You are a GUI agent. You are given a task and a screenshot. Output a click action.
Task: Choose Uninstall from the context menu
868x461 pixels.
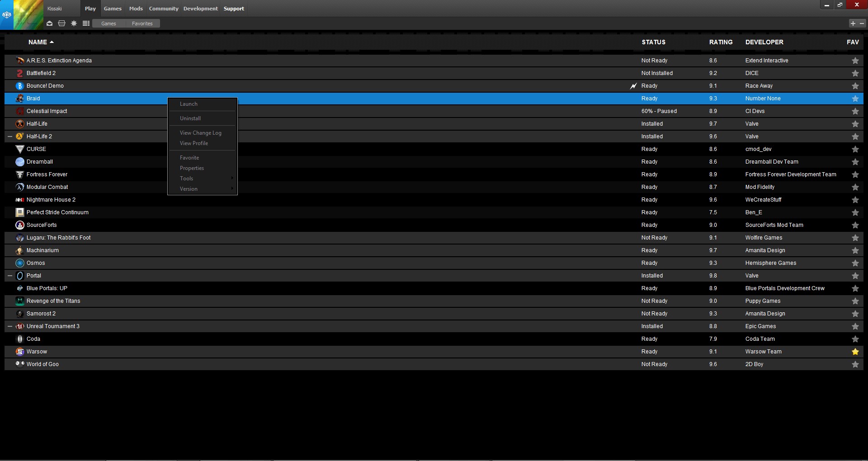coord(190,118)
